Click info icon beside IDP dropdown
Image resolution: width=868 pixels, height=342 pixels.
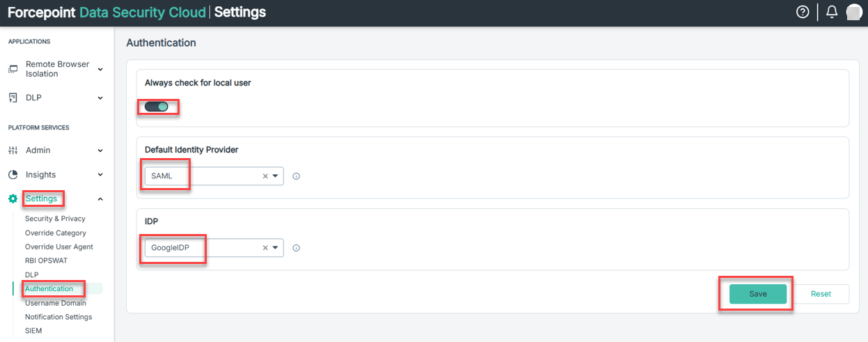tap(296, 248)
